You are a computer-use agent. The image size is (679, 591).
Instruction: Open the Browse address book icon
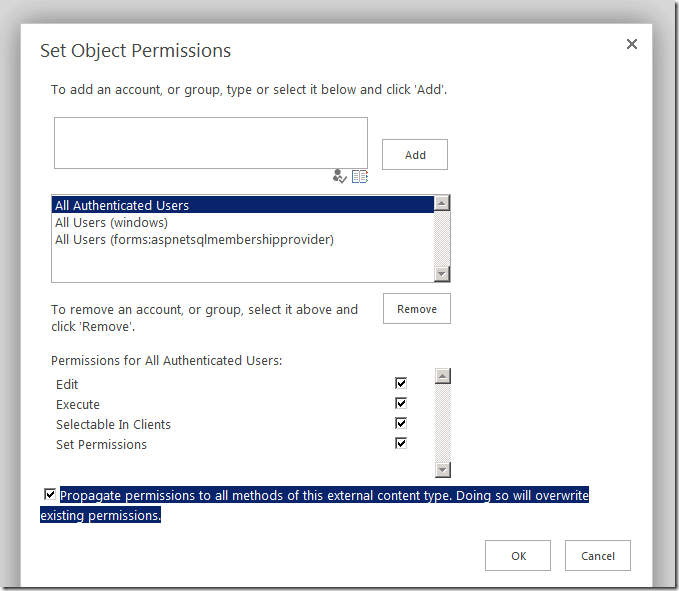(x=360, y=177)
